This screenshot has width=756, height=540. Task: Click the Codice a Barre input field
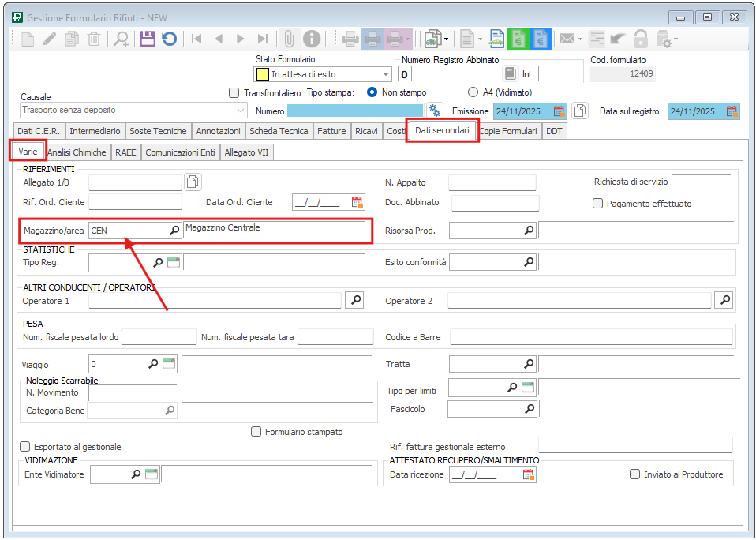click(x=590, y=338)
